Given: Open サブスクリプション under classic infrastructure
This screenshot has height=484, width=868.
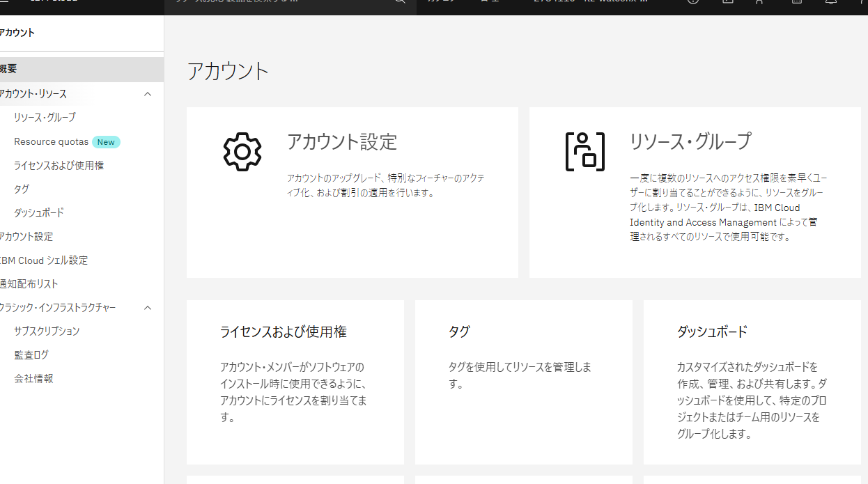Looking at the screenshot, I should [x=47, y=331].
